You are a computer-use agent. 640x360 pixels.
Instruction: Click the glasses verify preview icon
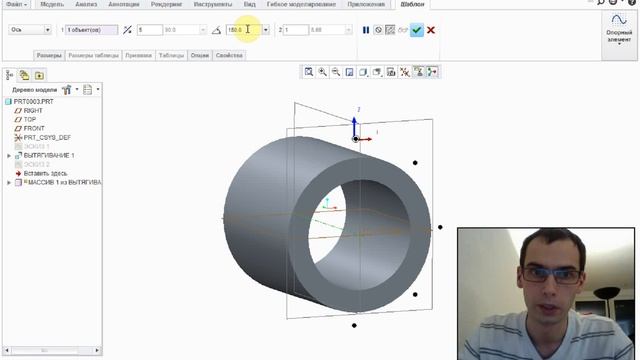point(403,30)
